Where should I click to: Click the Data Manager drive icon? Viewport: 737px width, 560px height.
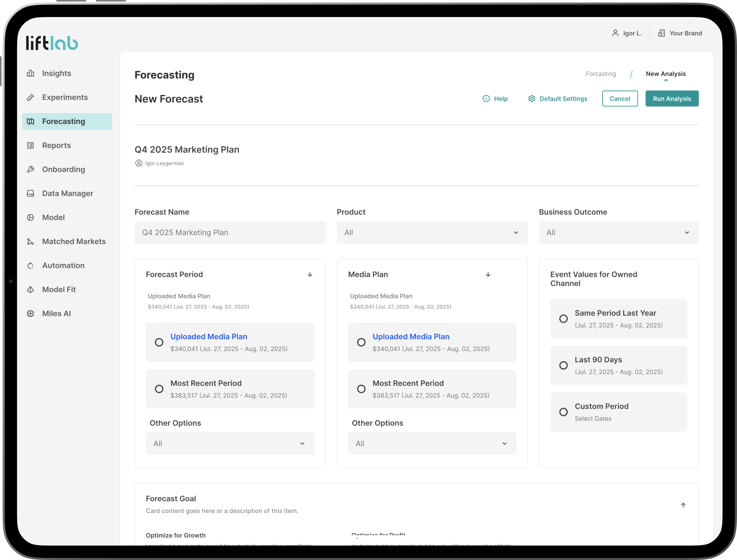tap(30, 193)
